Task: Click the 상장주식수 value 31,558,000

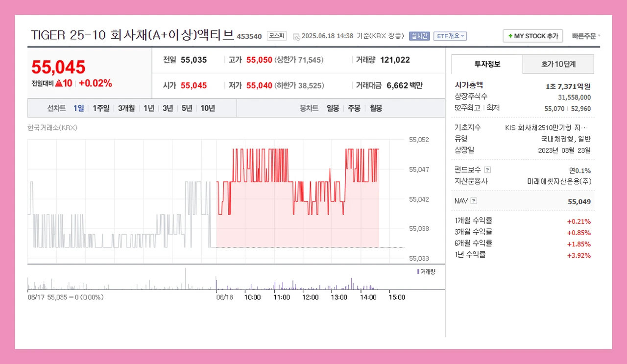Action: tap(574, 97)
